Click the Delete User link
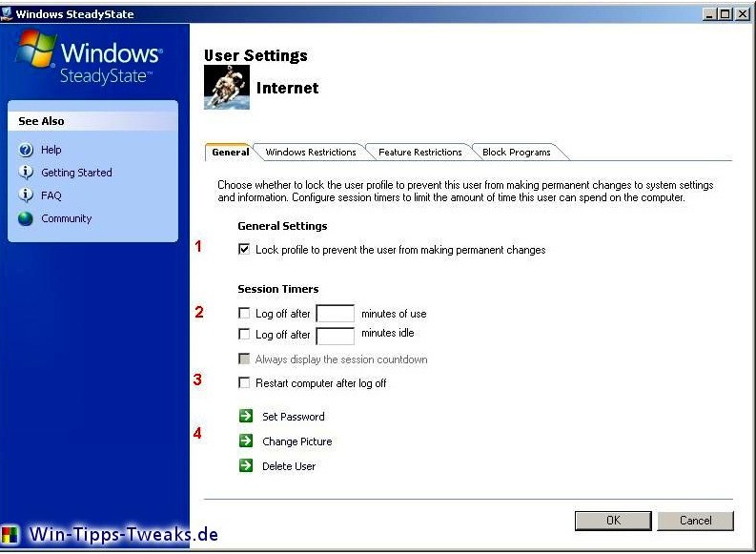The height and width of the screenshot is (554, 756). pyautogui.click(x=289, y=466)
